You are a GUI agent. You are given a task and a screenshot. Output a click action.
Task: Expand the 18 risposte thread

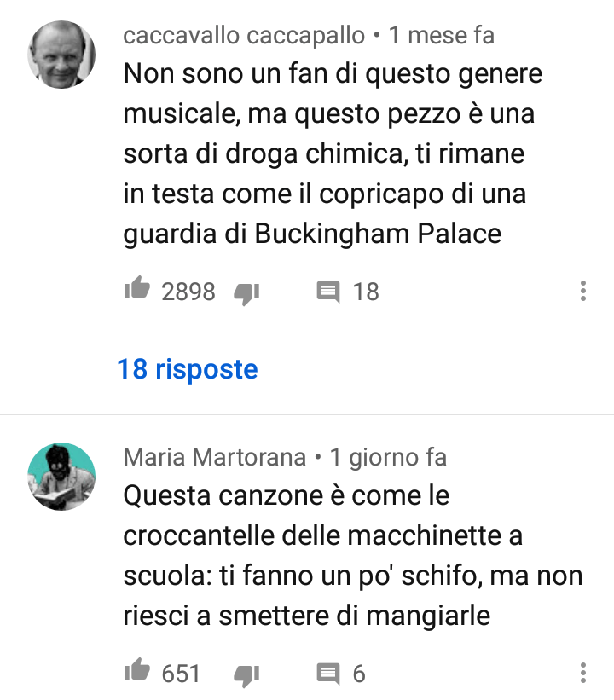188,370
